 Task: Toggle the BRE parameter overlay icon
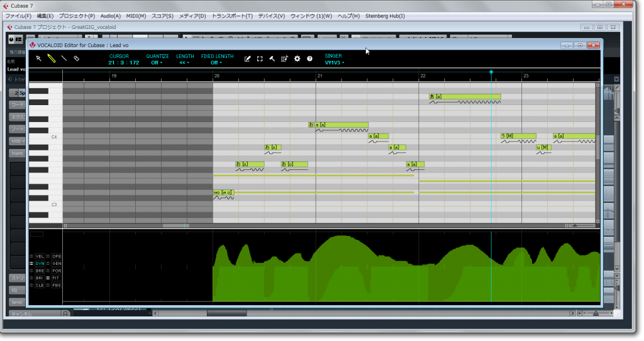[x=31, y=271]
